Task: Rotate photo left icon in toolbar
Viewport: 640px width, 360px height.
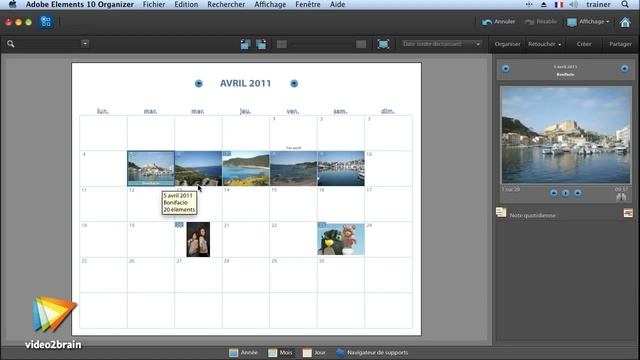Action: [245, 44]
